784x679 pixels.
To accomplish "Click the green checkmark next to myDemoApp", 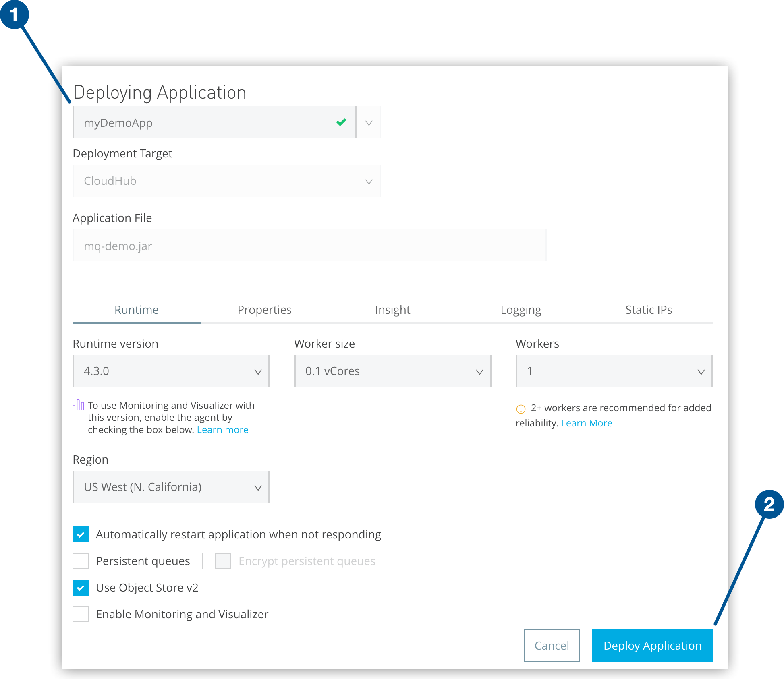I will [x=340, y=122].
